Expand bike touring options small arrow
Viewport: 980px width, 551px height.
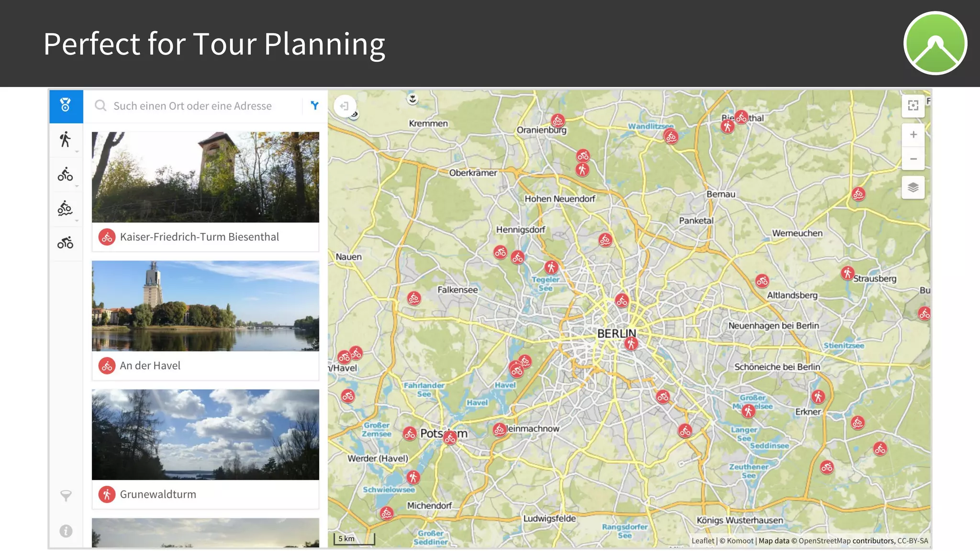[77, 187]
